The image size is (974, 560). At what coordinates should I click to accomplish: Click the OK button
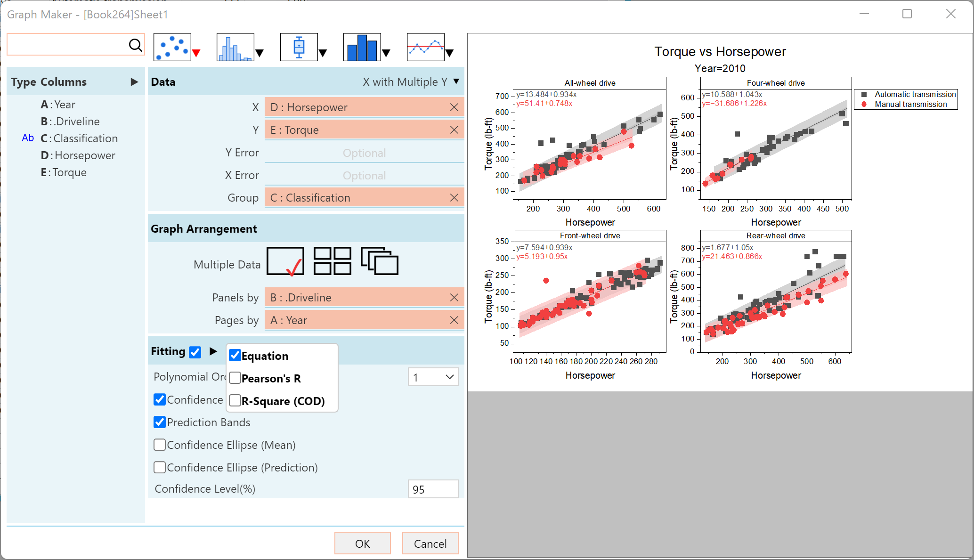[x=362, y=544]
